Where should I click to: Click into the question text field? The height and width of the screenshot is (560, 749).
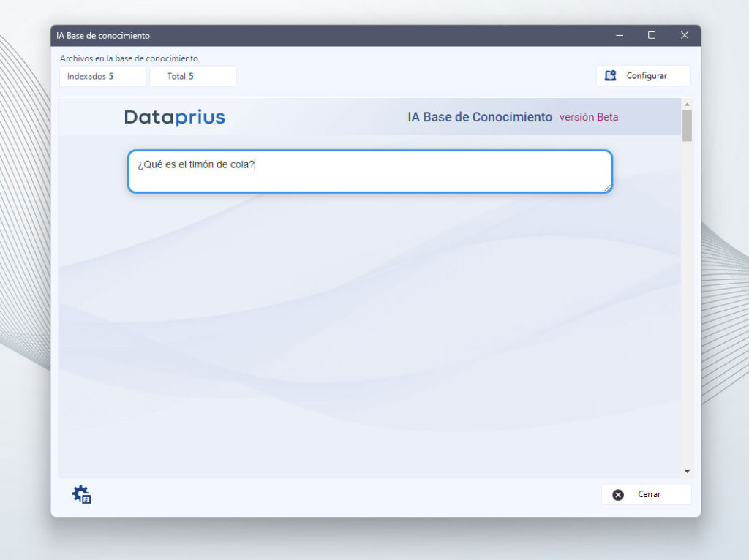pos(369,172)
